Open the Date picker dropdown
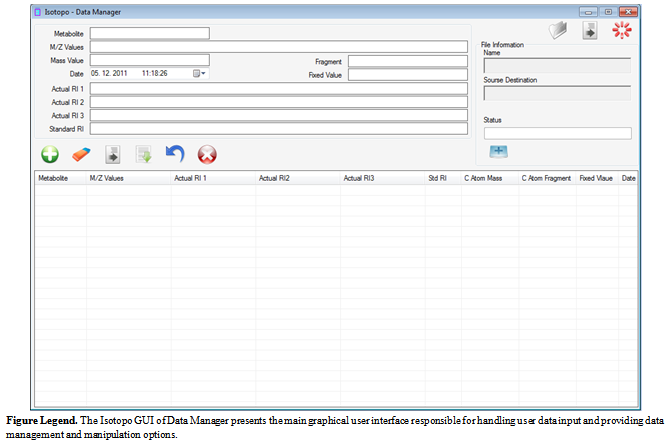The width and height of the screenshot is (667, 441). (201, 74)
